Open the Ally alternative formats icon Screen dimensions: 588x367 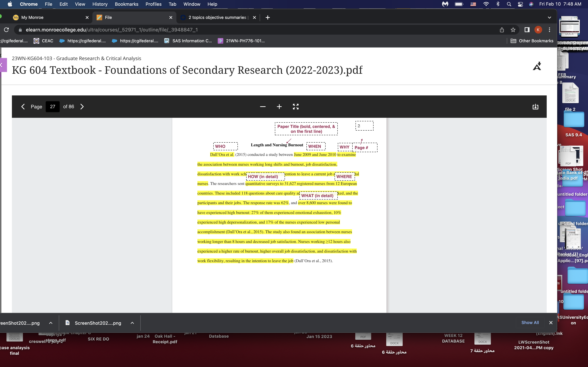[537, 66]
